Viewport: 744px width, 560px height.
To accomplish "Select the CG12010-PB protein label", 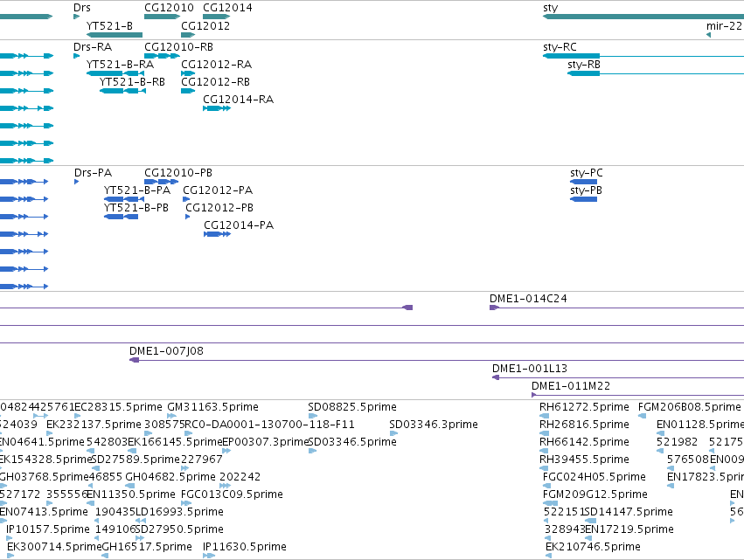I will [x=178, y=173].
